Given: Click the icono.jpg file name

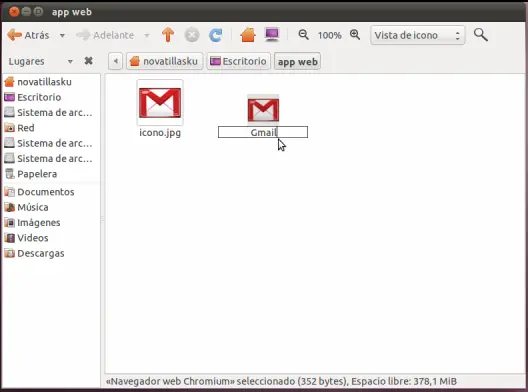Looking at the screenshot, I should click(x=160, y=133).
